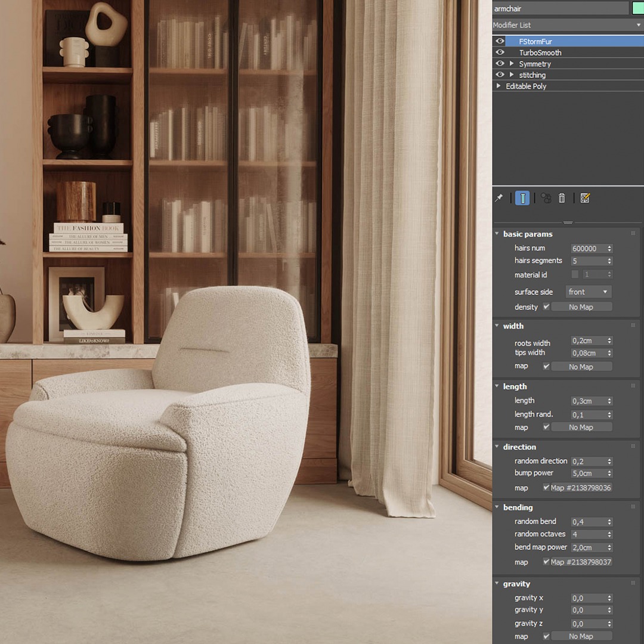Click gravity z spinner arrows
This screenshot has width=644, height=644.
coord(609,624)
